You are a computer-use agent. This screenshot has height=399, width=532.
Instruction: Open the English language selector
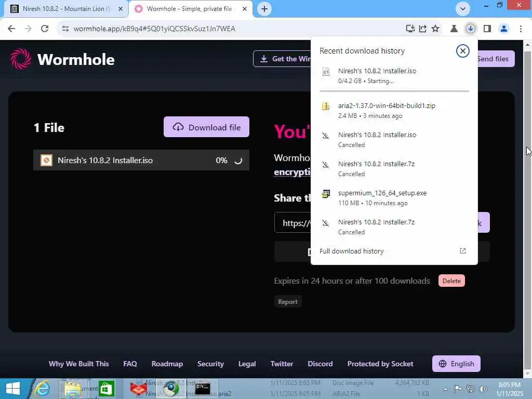[456, 364]
